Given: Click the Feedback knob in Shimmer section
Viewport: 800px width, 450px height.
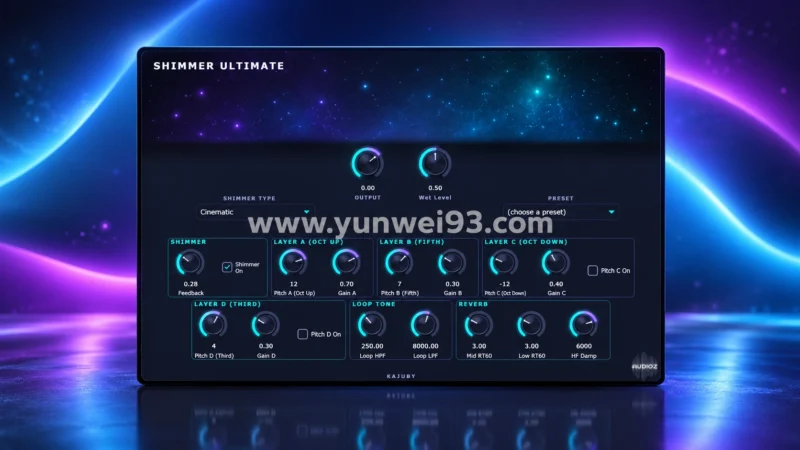Looking at the screenshot, I should pos(190,263).
